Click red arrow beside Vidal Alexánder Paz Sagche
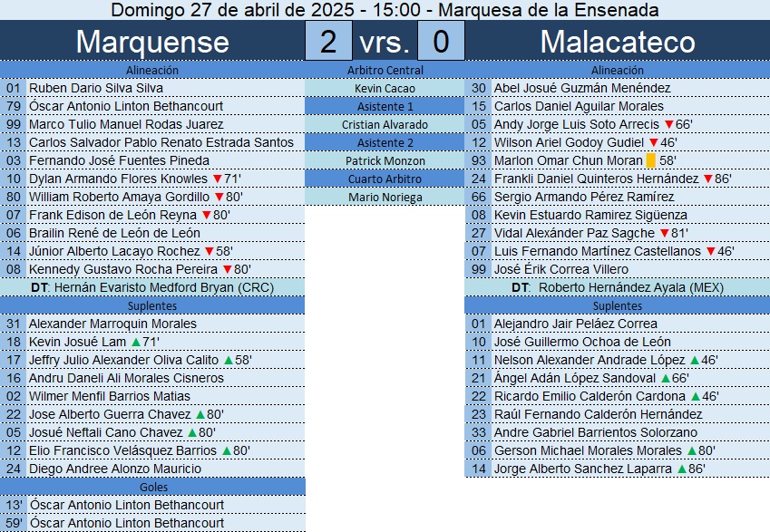Image resolution: width=770 pixels, height=532 pixels. 664,234
